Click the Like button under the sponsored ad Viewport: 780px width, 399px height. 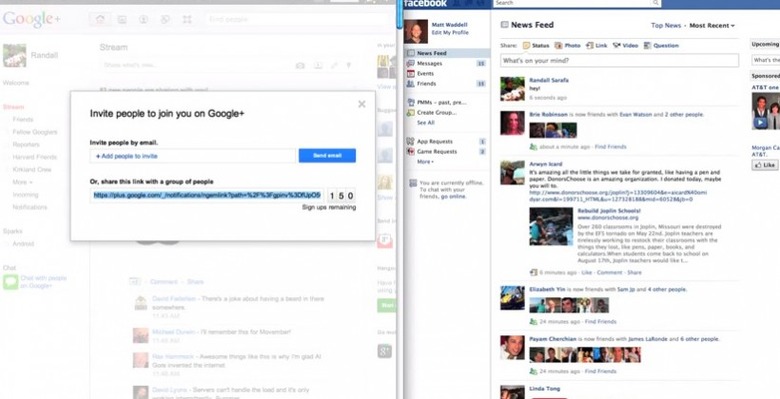point(765,165)
